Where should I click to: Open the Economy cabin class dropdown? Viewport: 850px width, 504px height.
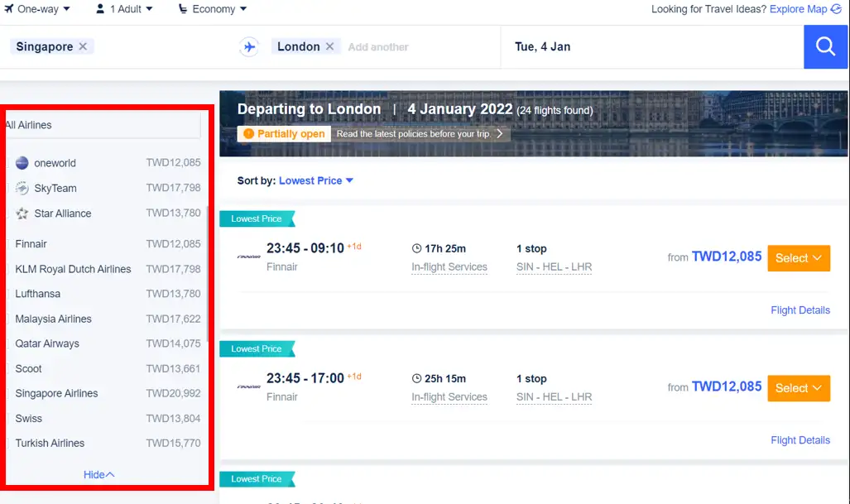[213, 8]
